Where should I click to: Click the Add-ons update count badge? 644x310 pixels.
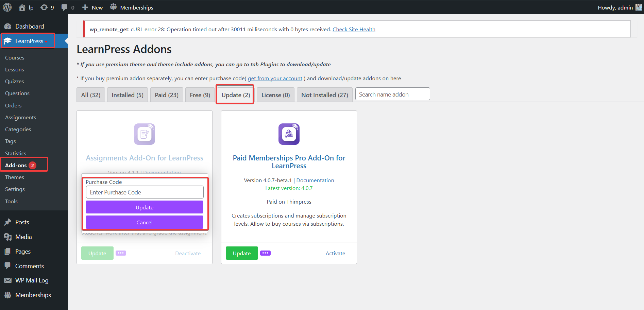[x=32, y=165]
